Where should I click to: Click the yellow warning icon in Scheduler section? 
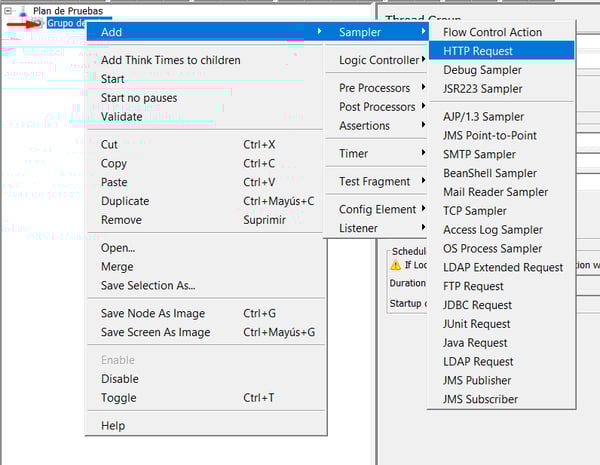coord(395,265)
